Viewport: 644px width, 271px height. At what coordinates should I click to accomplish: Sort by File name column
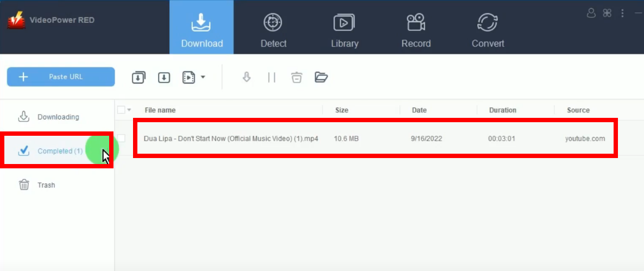160,110
